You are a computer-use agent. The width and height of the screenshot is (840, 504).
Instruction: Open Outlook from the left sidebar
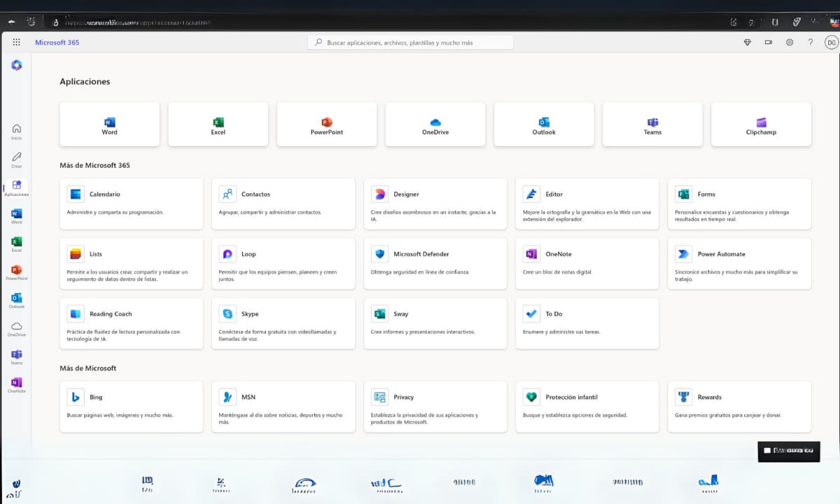click(17, 300)
